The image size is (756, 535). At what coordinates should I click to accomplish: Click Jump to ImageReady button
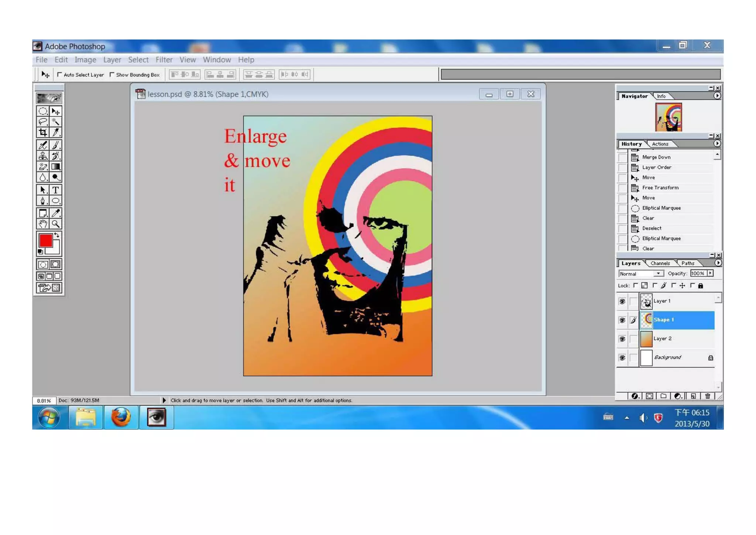click(49, 288)
